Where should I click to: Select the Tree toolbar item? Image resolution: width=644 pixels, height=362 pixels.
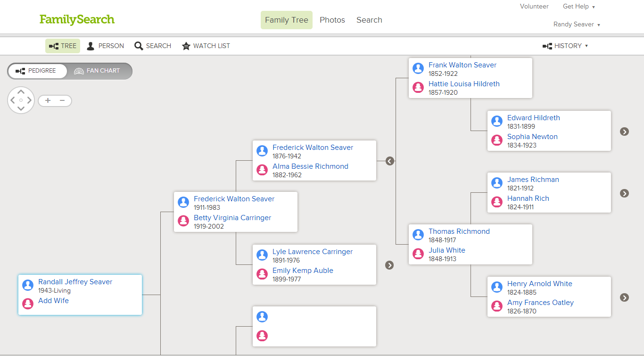coord(63,46)
